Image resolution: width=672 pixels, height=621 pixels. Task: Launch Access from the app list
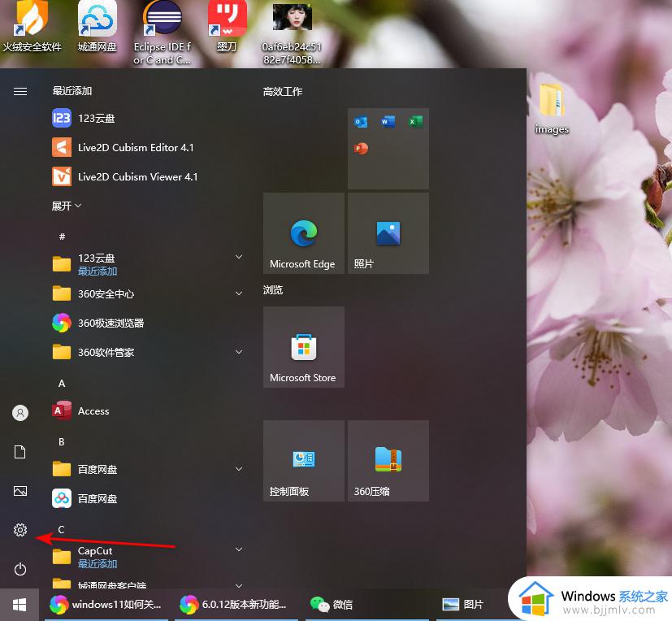147,410
